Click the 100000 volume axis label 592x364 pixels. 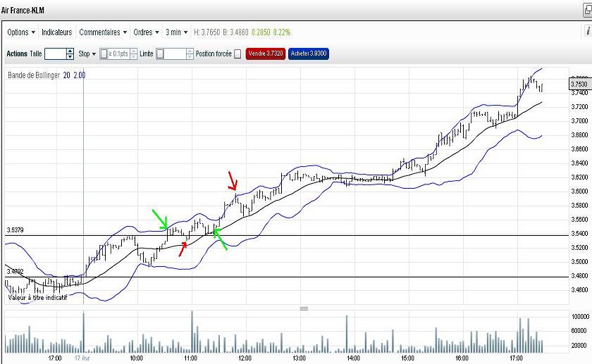pyautogui.click(x=579, y=316)
